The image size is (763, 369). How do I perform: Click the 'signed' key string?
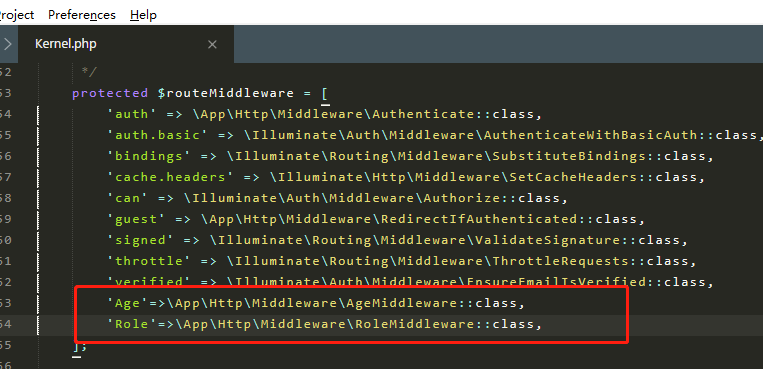(140, 240)
